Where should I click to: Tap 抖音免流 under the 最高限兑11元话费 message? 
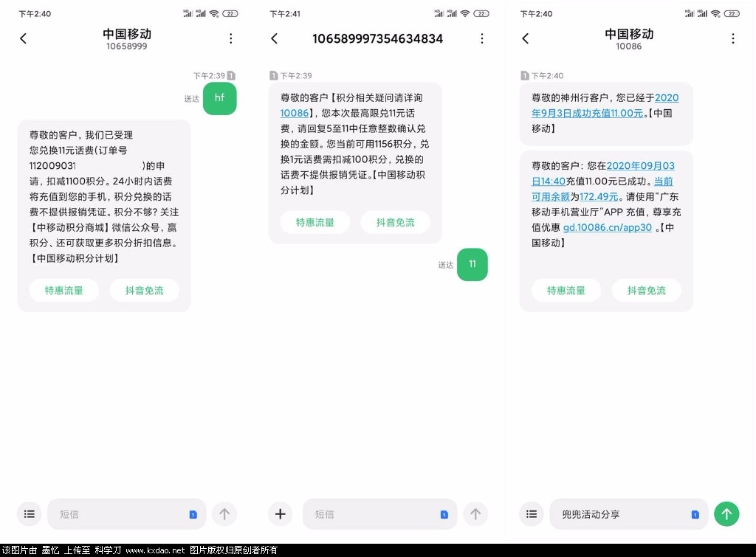click(x=396, y=223)
